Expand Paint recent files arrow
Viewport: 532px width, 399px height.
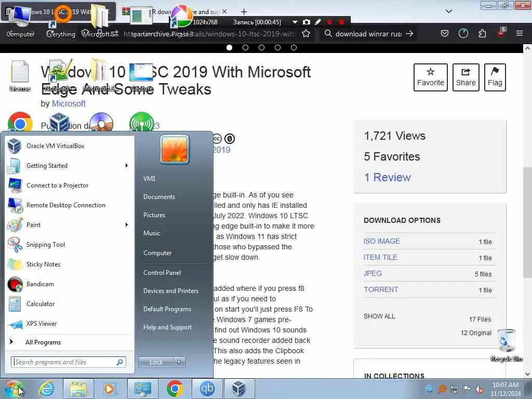tap(127, 224)
